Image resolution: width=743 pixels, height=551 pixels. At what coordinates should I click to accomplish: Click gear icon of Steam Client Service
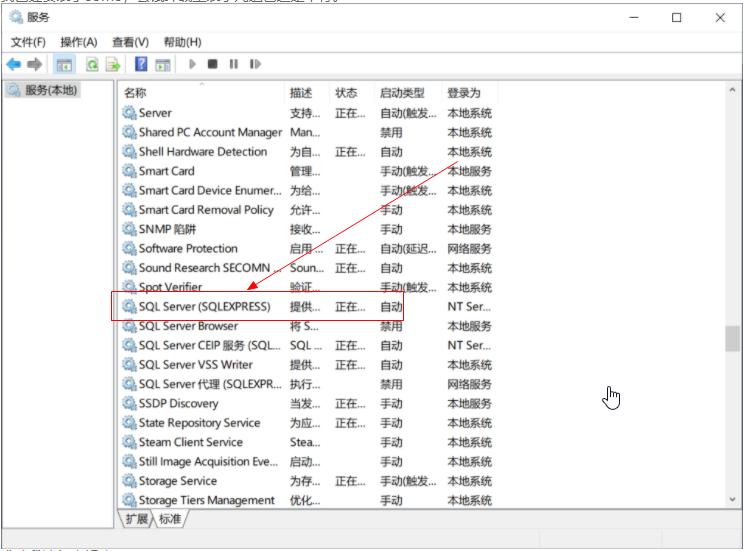129,442
